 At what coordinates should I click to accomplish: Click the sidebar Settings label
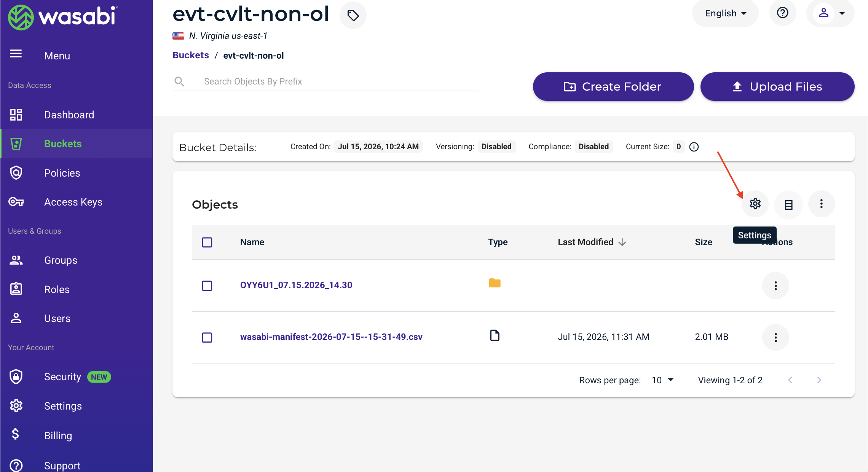click(63, 406)
